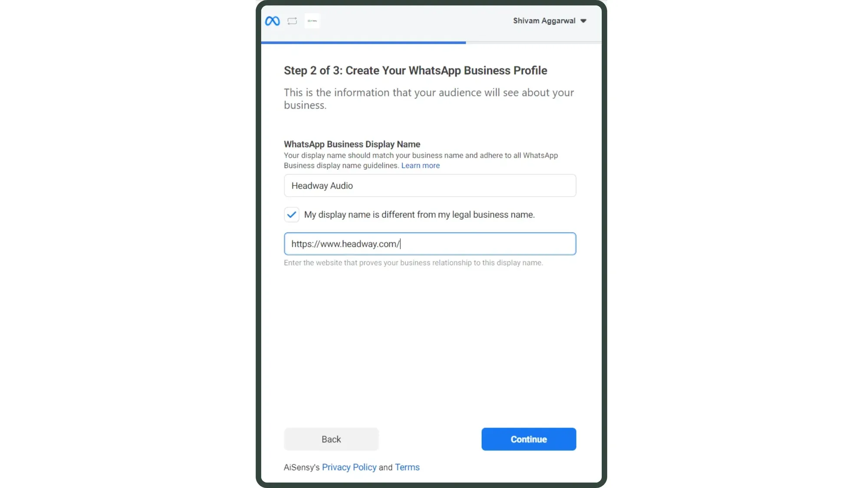The height and width of the screenshot is (488, 868).
Task: Click the monitor/display icon
Action: (x=292, y=21)
